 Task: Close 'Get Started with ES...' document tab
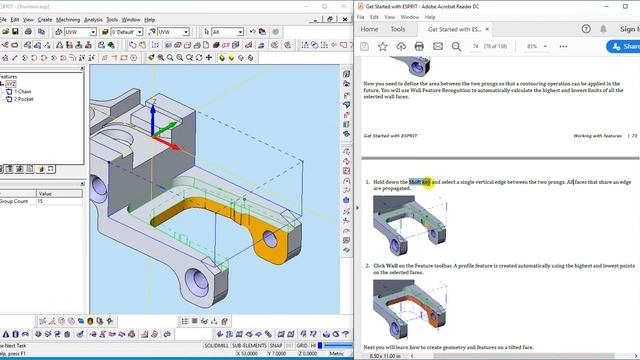[487, 29]
